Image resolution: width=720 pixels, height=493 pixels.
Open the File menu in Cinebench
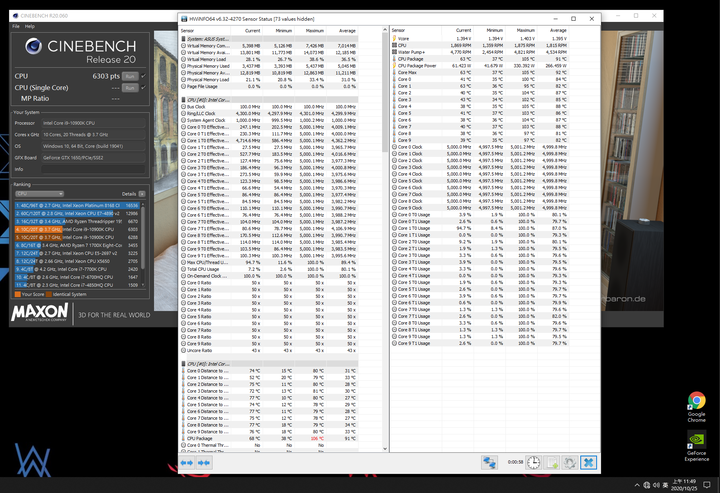tap(16, 26)
